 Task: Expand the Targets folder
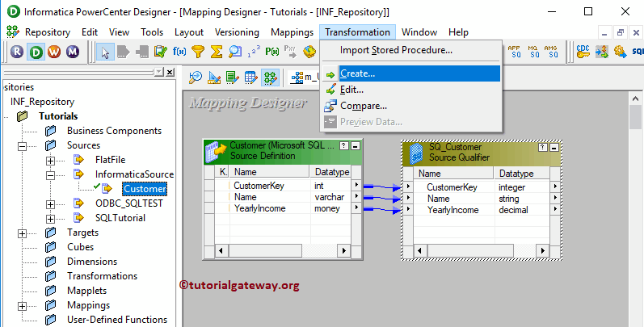point(22,233)
